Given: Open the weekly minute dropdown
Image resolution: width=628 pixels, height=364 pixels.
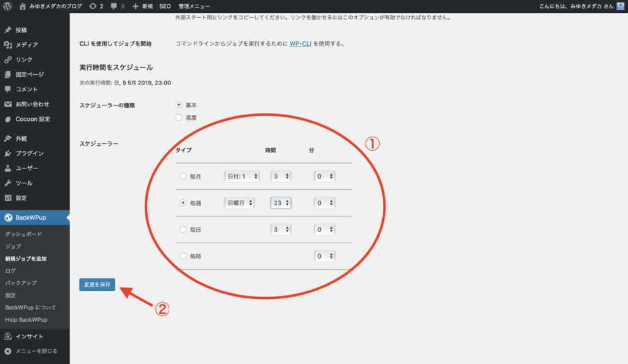Looking at the screenshot, I should click(324, 203).
